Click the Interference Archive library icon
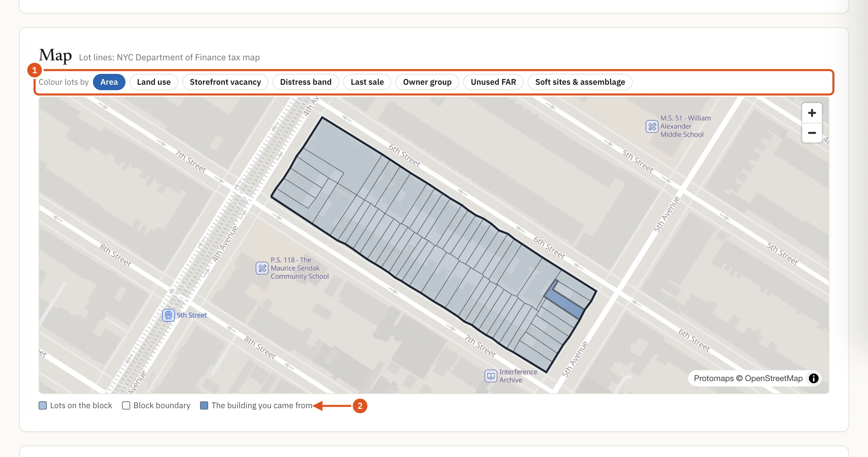Viewport: 868px width, 457px height. pyautogui.click(x=491, y=376)
